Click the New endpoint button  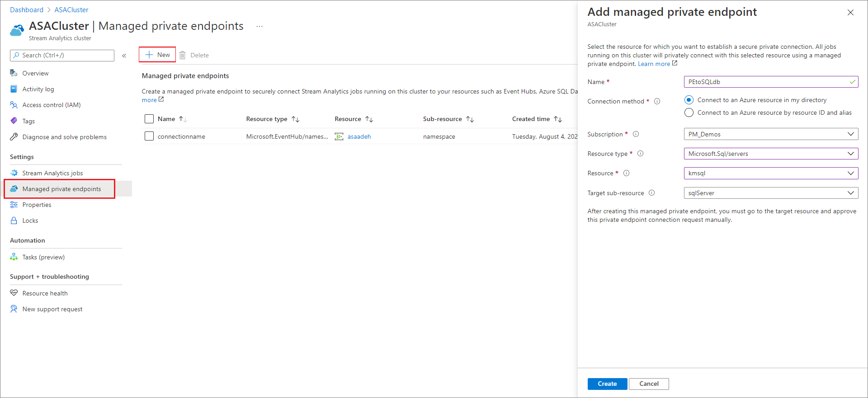pyautogui.click(x=157, y=55)
